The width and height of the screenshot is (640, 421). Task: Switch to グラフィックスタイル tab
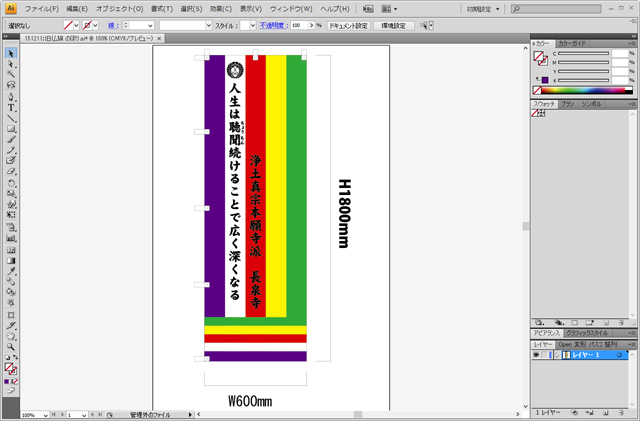point(586,333)
